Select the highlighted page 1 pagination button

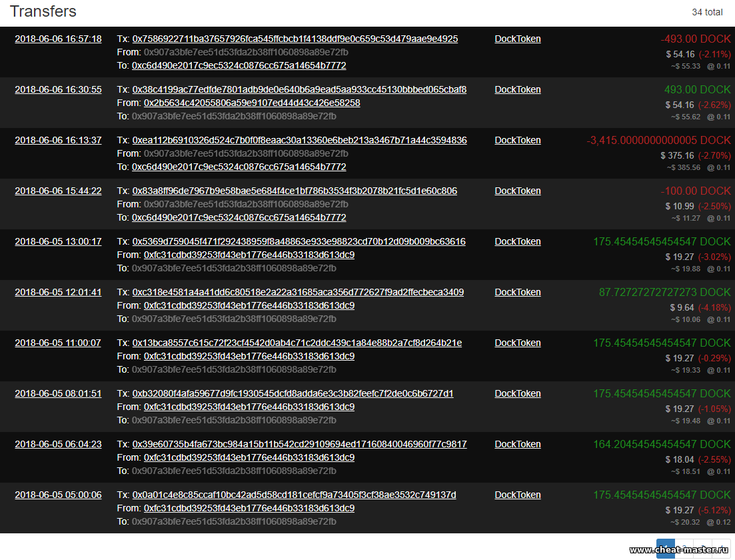[x=665, y=548]
